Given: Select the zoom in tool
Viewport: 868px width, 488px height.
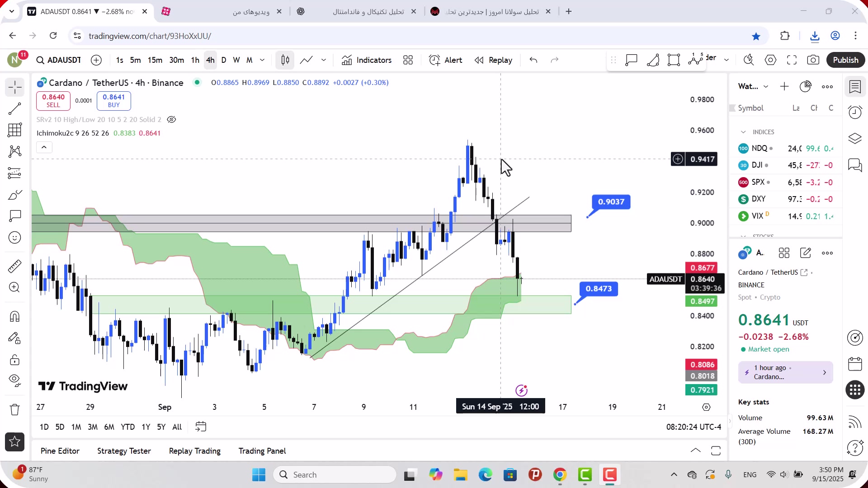Looking at the screenshot, I should [x=15, y=287].
